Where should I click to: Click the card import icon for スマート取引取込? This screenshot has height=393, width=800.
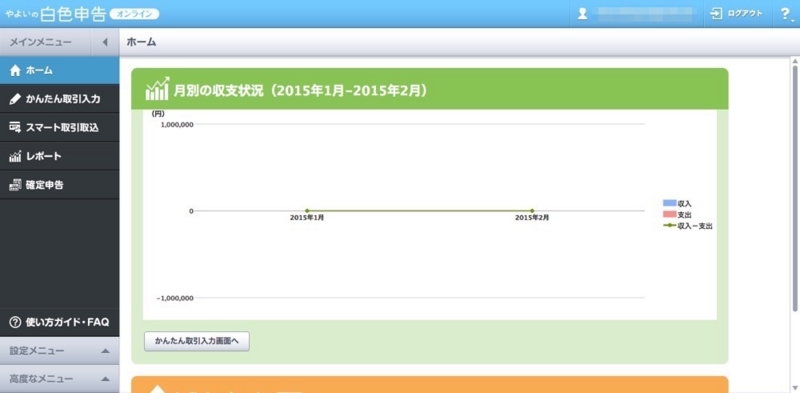click(15, 128)
